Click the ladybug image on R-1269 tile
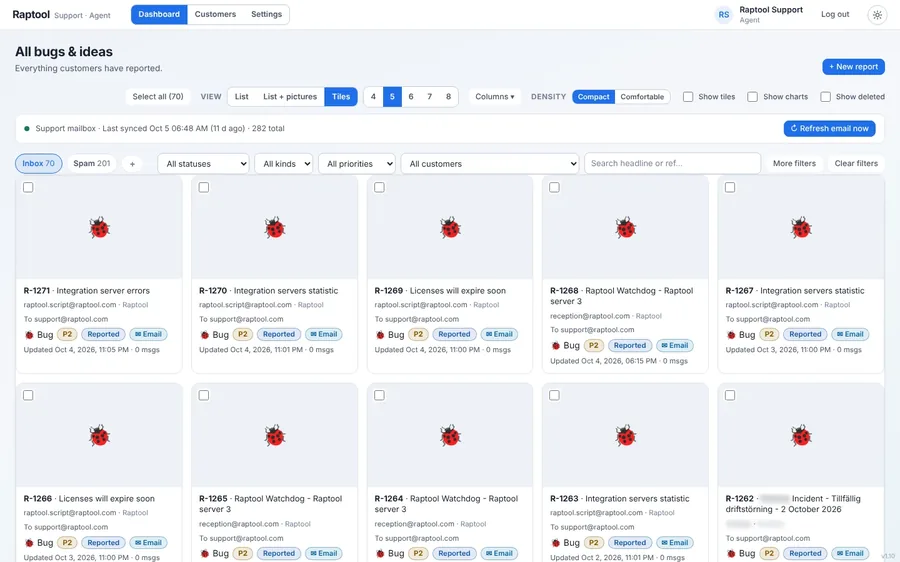900x562 pixels. point(451,227)
